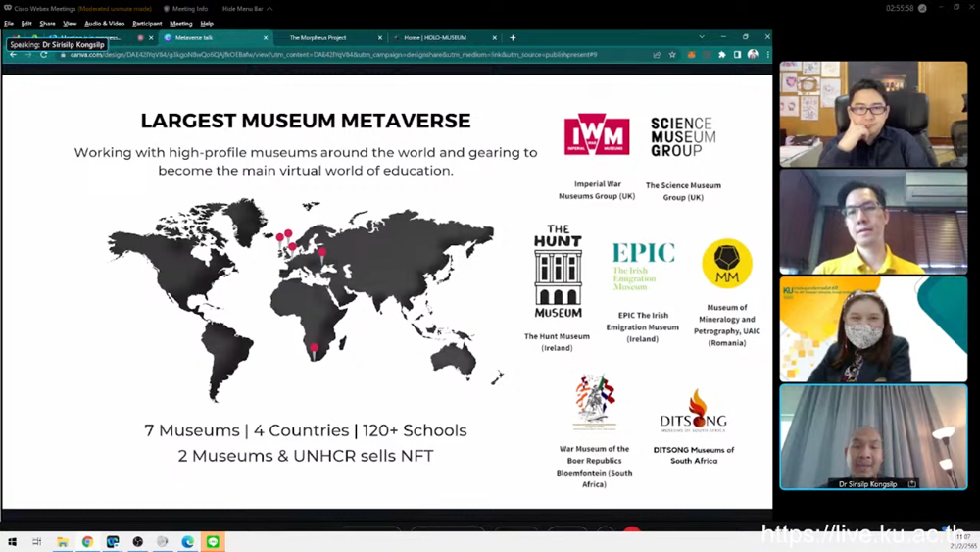Open Task View on the taskbar
Screen dimensions: 980x552
point(37,542)
